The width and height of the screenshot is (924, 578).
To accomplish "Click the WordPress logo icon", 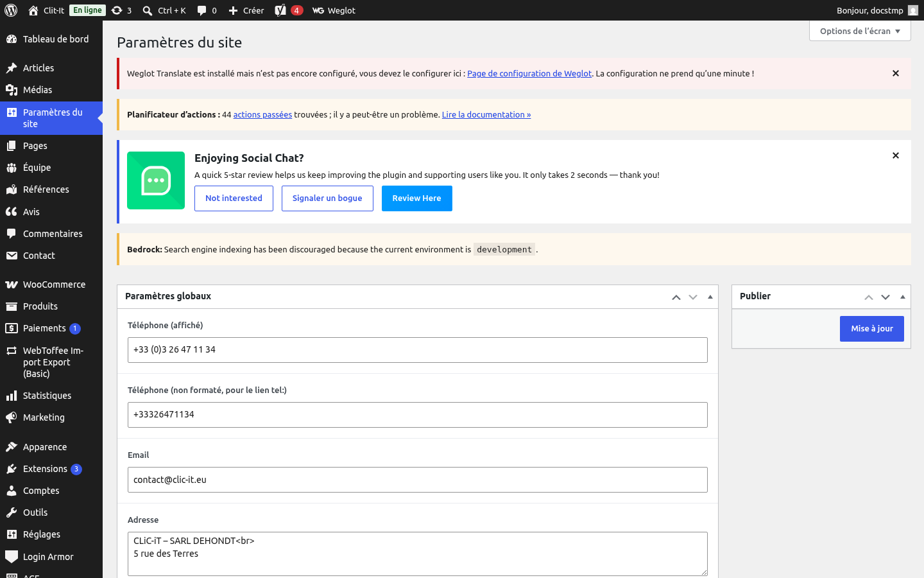I will (x=11, y=10).
